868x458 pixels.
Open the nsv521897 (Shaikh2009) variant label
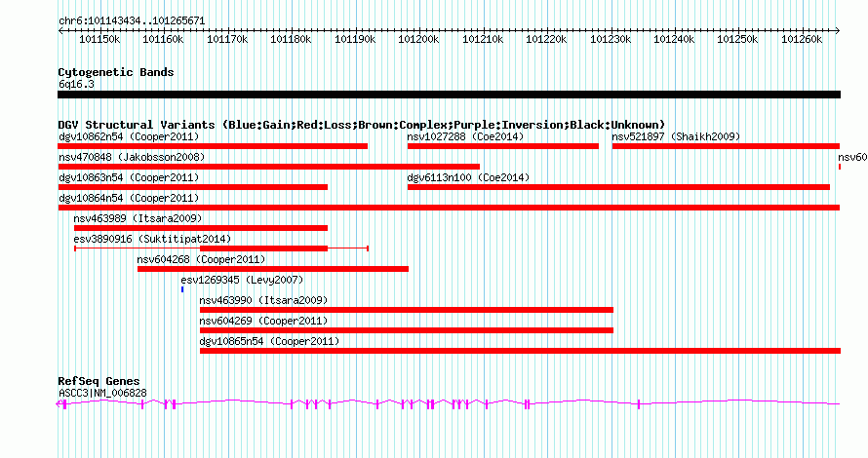click(x=676, y=136)
